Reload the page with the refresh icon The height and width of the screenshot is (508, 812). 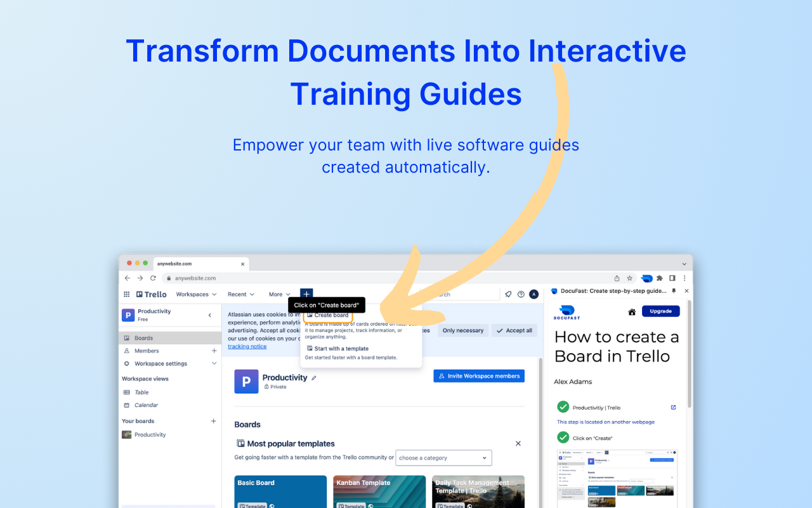tap(153, 278)
